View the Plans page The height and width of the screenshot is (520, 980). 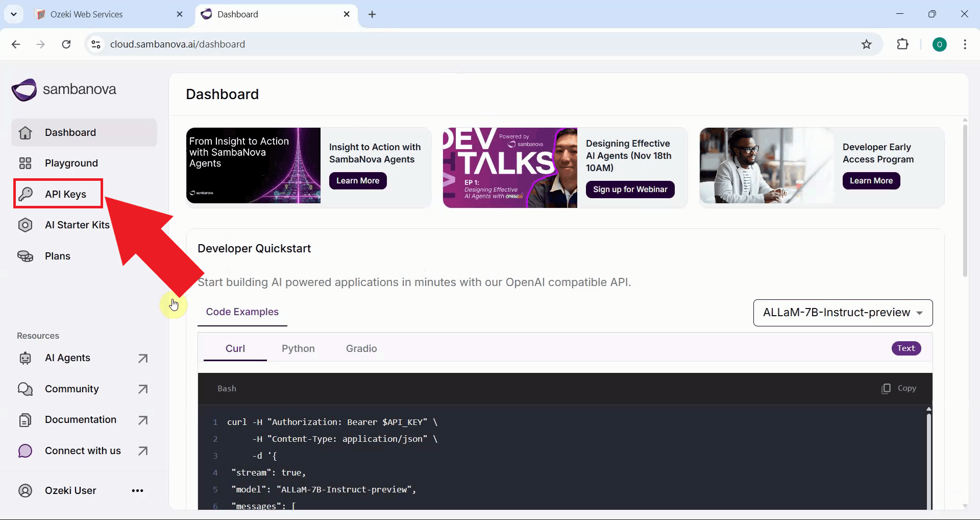pos(57,256)
